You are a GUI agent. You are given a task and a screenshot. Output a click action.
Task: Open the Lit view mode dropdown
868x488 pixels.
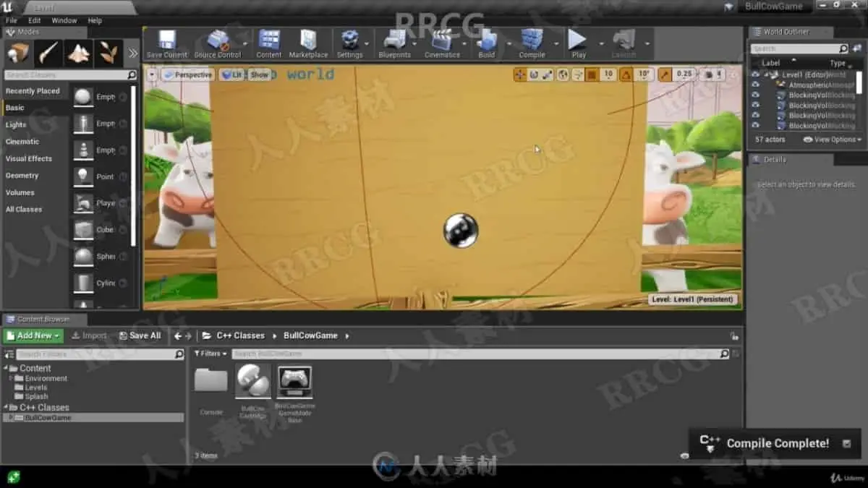pos(233,74)
